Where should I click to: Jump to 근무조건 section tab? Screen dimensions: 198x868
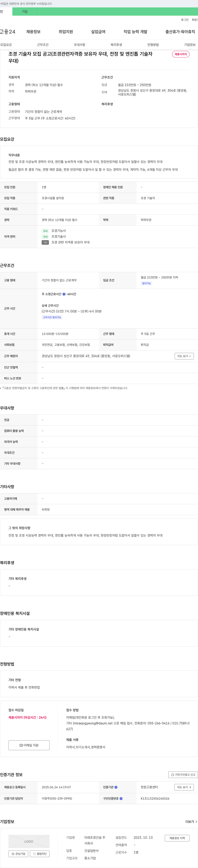[43, 45]
